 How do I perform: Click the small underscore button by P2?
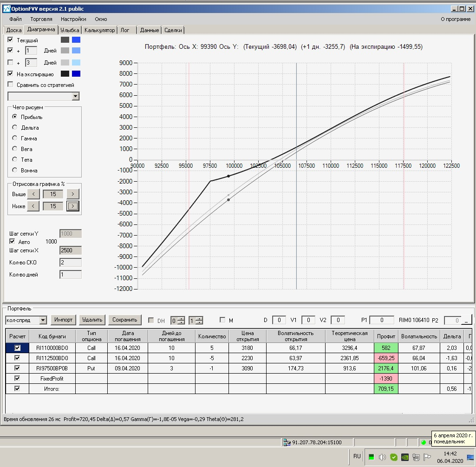pos(467,320)
